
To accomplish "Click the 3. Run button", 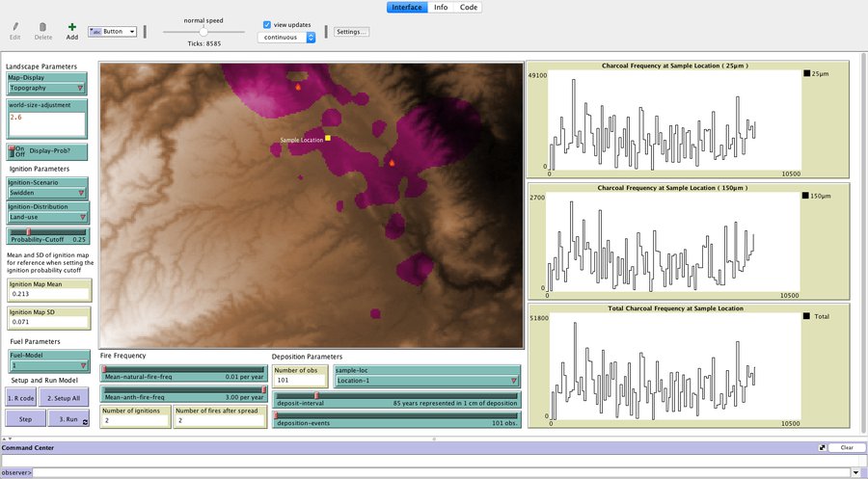I will [68, 418].
